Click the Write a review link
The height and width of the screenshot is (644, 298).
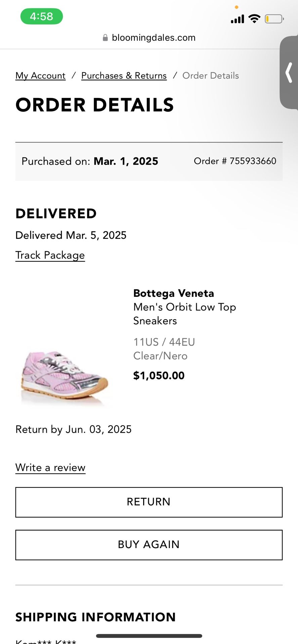(x=50, y=468)
